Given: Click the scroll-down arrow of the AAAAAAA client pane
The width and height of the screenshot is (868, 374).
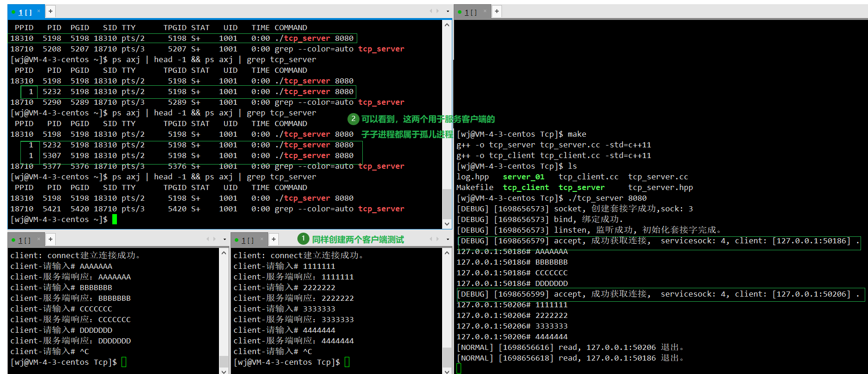Looking at the screenshot, I should [x=224, y=371].
